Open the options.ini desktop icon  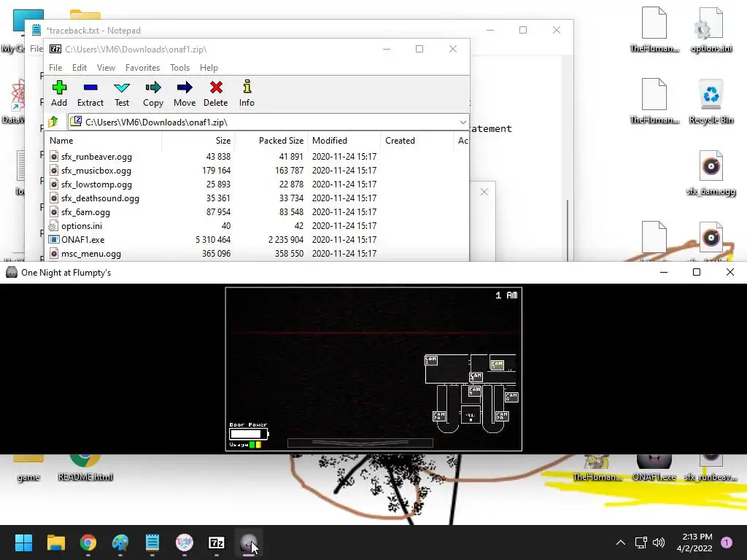(711, 30)
